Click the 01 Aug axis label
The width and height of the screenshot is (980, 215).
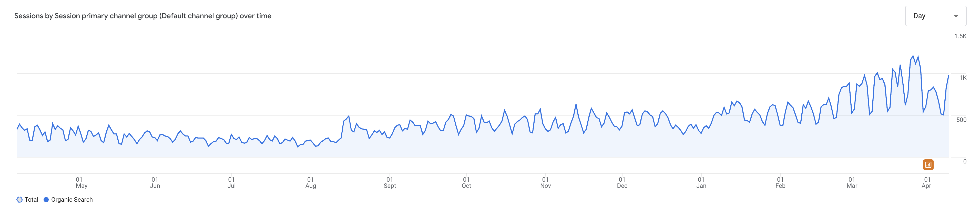pyautogui.click(x=310, y=183)
